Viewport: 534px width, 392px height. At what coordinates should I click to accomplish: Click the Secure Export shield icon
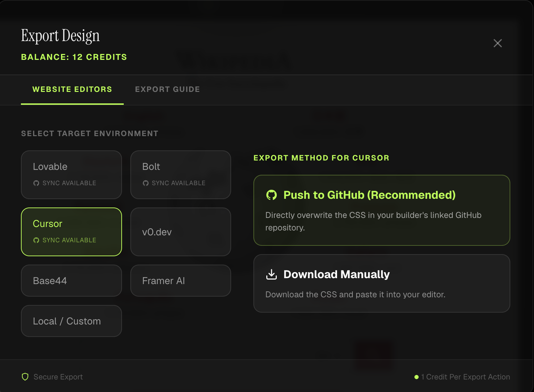(x=25, y=377)
